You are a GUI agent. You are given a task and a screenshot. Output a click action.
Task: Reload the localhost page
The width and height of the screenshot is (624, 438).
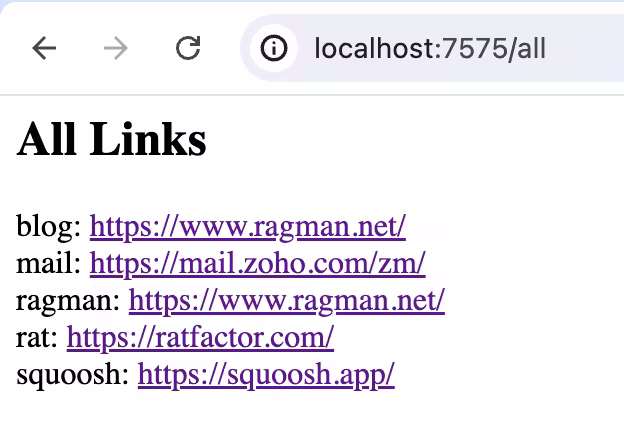(188, 48)
